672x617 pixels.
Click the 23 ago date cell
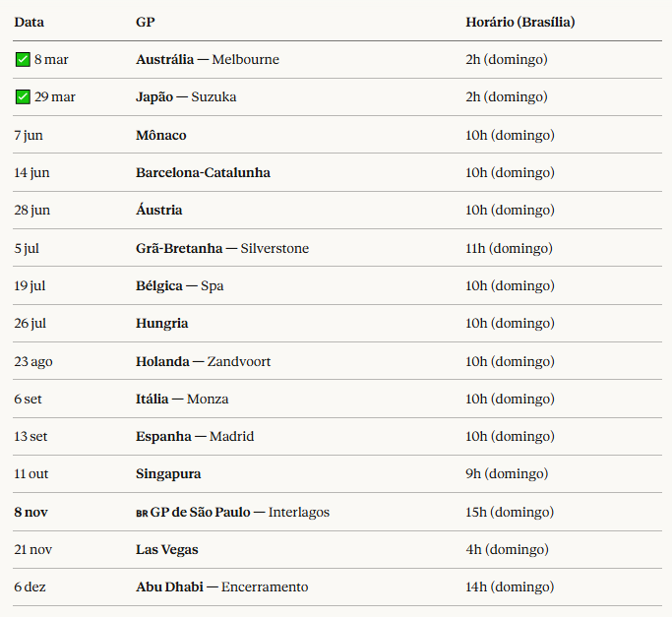(x=33, y=361)
